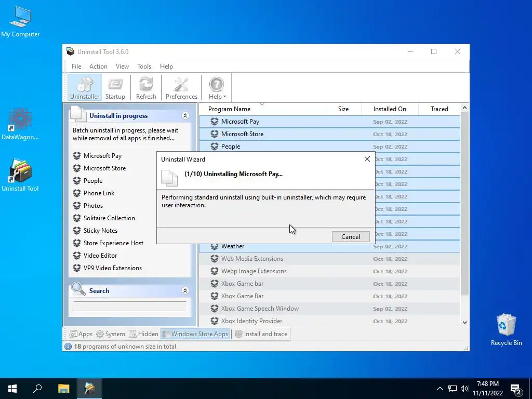Switch to the System tab
Image resolution: width=532 pixels, height=399 pixels.
[111, 334]
